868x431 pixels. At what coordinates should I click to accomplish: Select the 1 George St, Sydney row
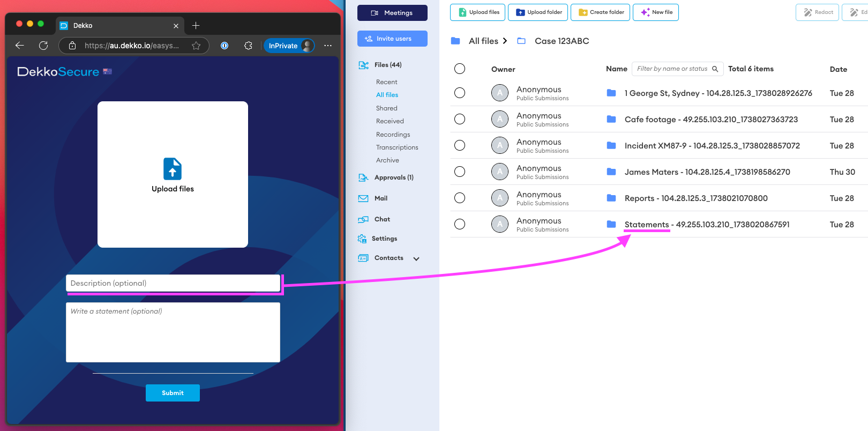pyautogui.click(x=460, y=93)
